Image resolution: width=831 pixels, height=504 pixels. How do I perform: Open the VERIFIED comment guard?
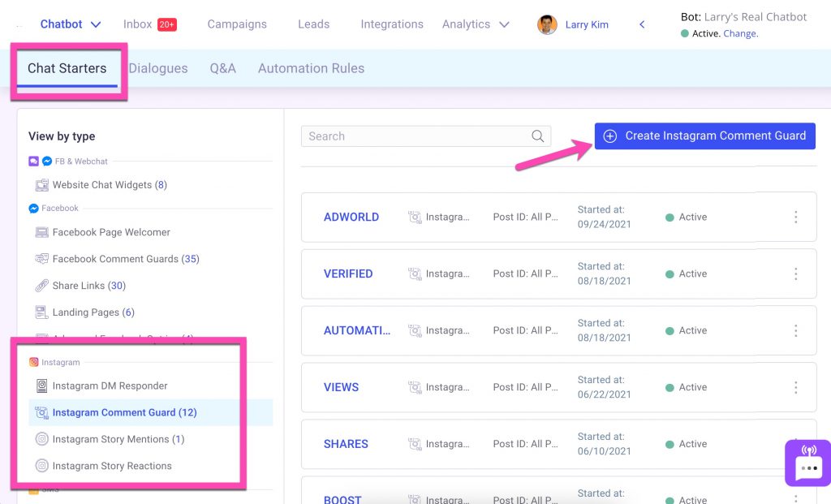tap(348, 274)
